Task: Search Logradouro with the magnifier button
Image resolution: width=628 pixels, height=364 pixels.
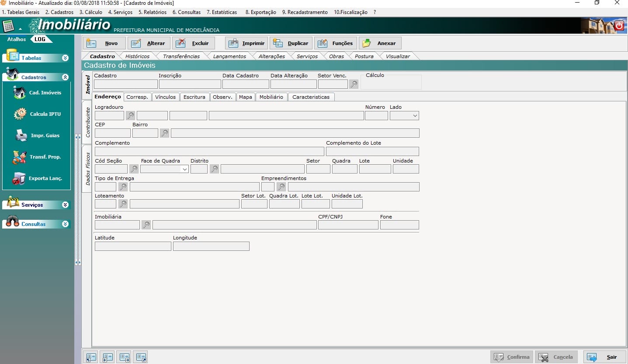Action: pos(130,116)
